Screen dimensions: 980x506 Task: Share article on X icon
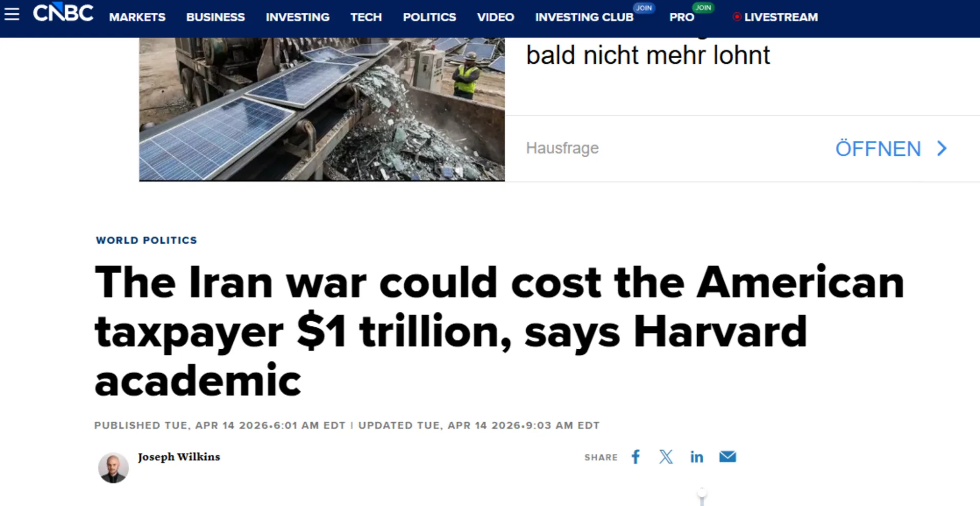666,457
